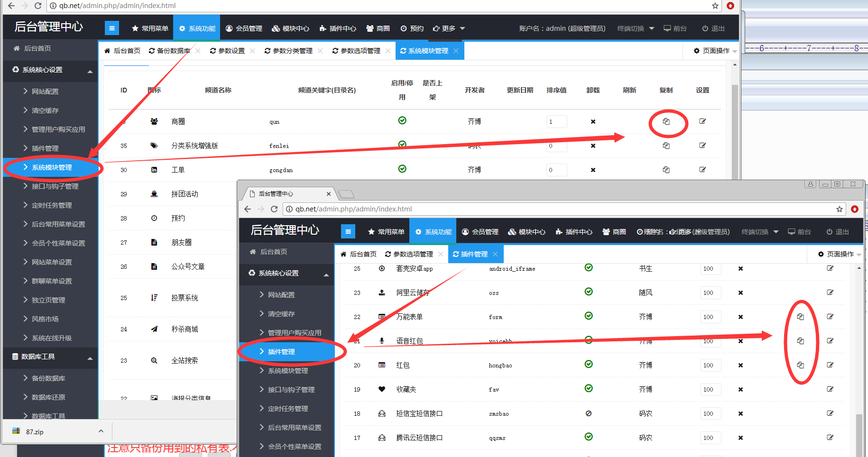Open the 会员管理 top menu

(244, 28)
